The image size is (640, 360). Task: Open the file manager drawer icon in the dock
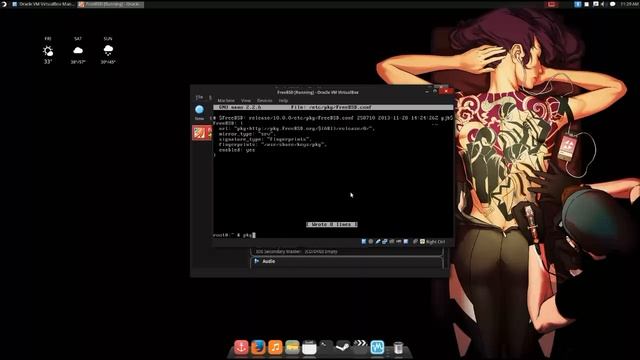tap(292, 347)
